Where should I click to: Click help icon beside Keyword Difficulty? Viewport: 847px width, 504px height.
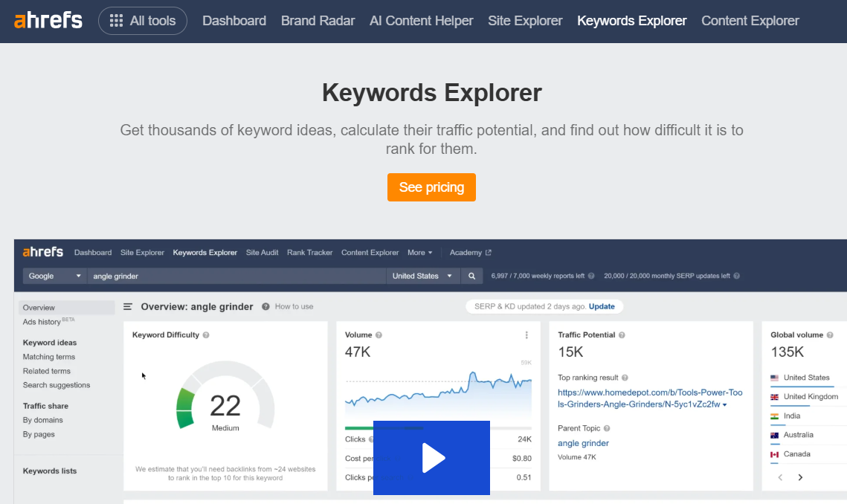tap(206, 335)
